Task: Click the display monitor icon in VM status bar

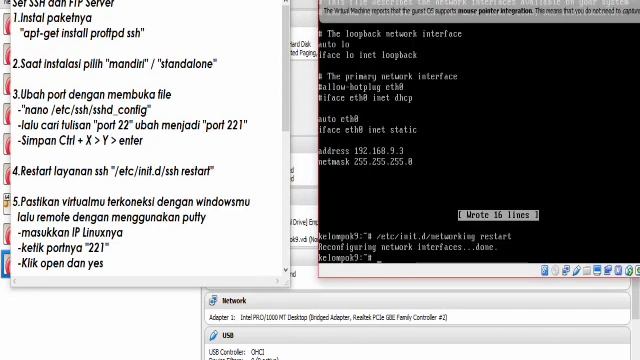Action: [x=597, y=270]
